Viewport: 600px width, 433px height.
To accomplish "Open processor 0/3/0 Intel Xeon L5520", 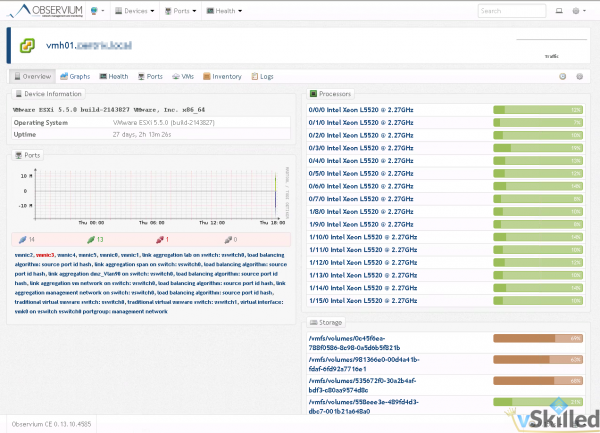I will [361, 148].
